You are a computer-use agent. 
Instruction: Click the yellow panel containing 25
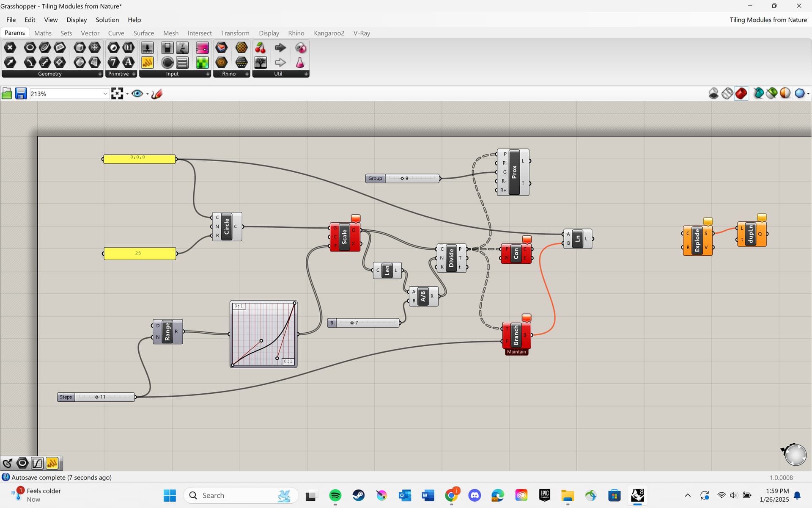point(140,253)
